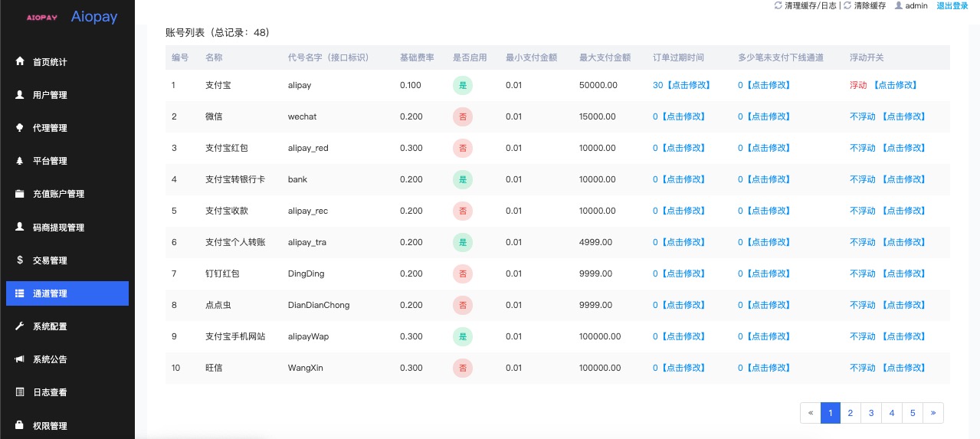Click the folder icon beside 充值账户管理
Image resolution: width=980 pixels, height=439 pixels.
tap(20, 194)
